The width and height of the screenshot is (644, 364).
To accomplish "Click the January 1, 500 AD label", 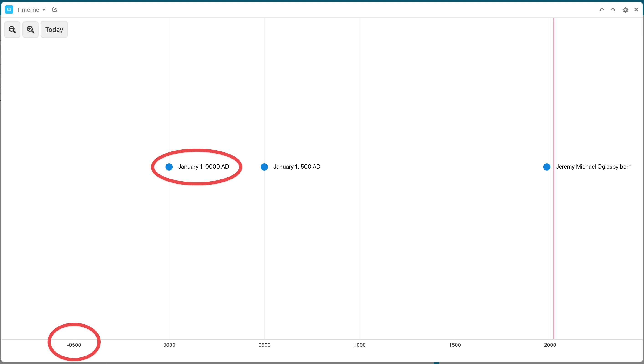I will 297,167.
